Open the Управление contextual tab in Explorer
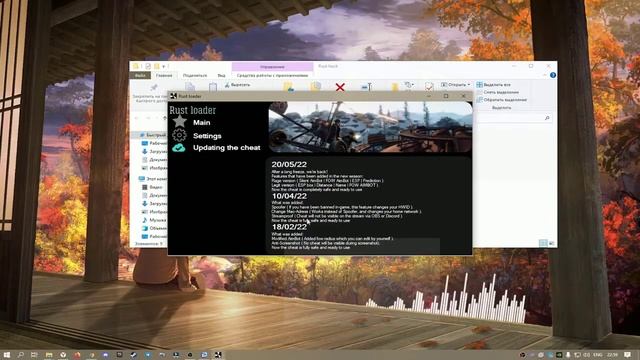The height and width of the screenshot is (360, 640). click(x=272, y=67)
